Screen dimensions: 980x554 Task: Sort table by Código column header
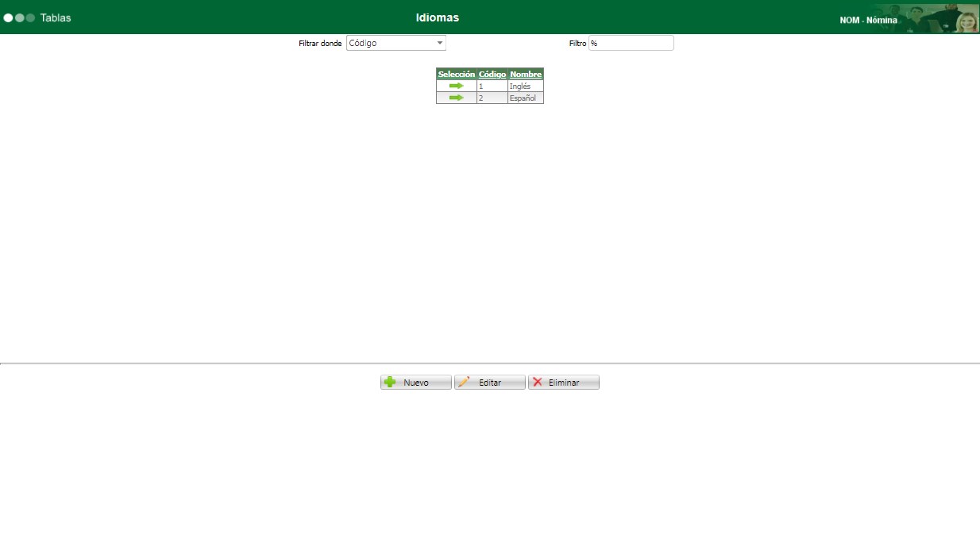[x=492, y=74]
